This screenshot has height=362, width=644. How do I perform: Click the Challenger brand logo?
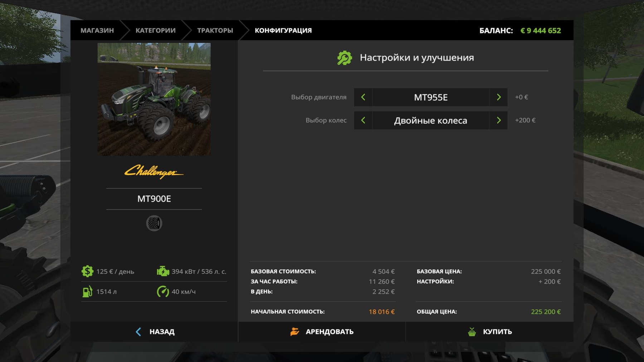(154, 172)
